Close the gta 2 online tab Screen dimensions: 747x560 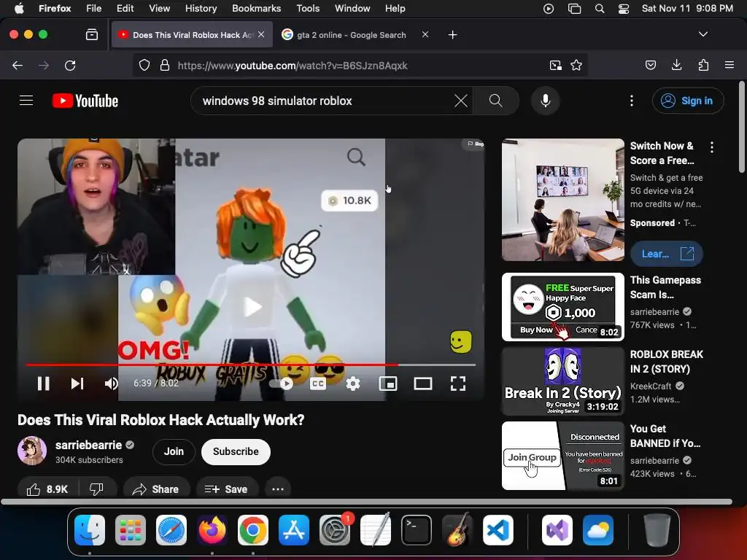click(x=425, y=35)
